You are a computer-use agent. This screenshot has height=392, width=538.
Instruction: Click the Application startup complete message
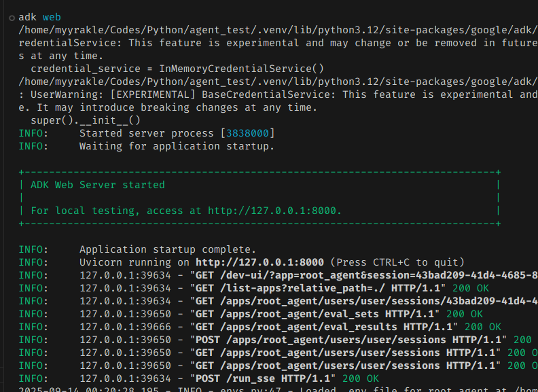[168, 249]
